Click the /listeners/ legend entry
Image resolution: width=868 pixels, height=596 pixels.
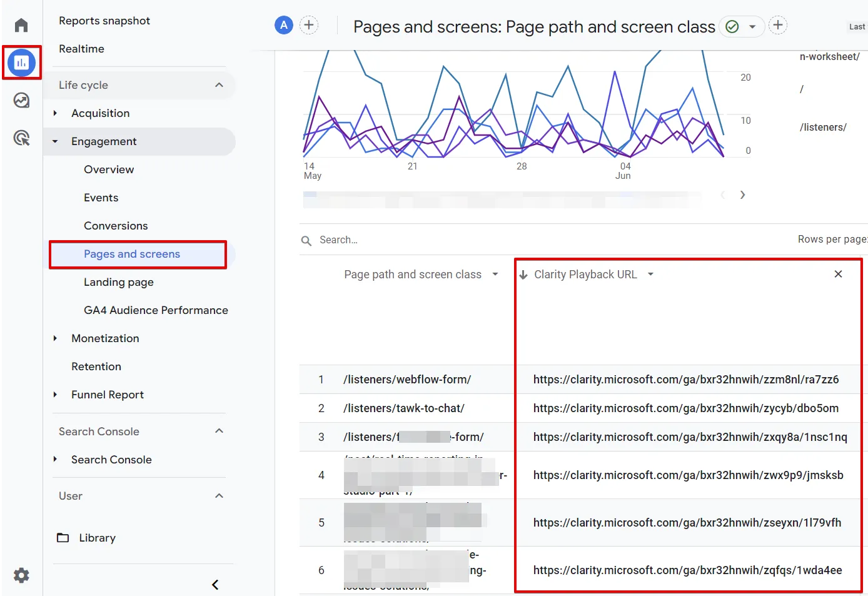point(823,127)
